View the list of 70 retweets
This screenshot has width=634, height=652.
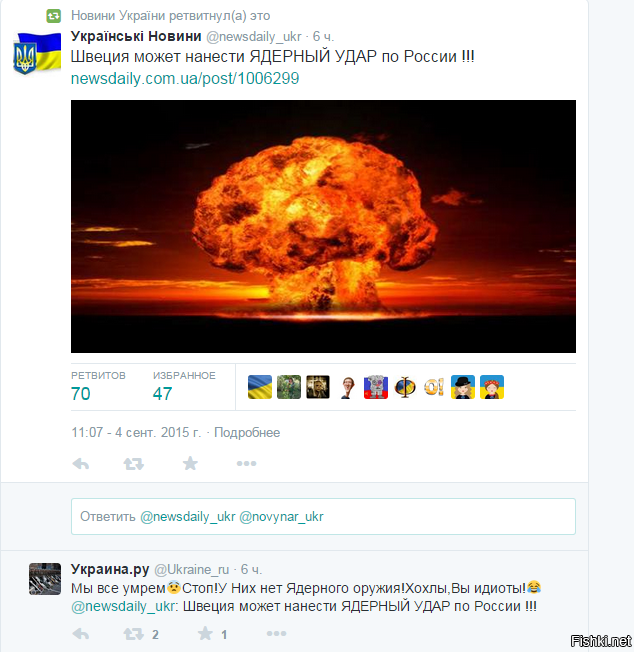[x=98, y=386]
